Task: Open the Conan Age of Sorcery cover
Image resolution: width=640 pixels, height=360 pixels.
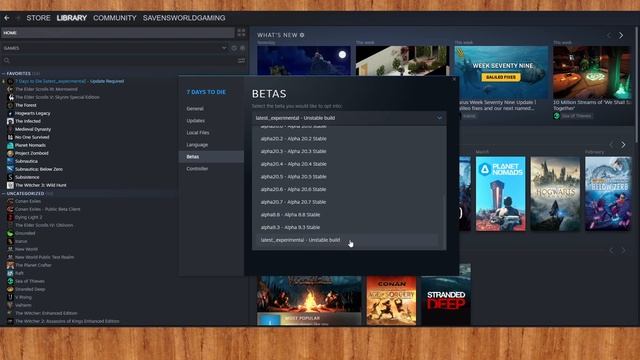Action: click(x=391, y=301)
